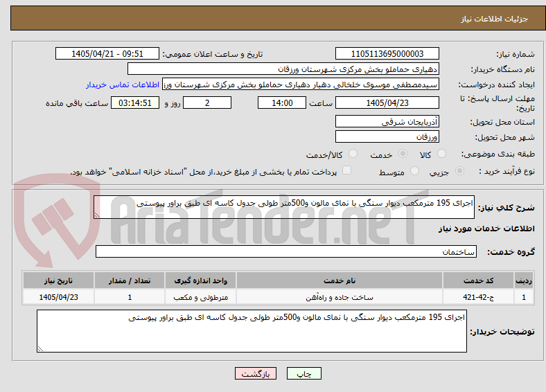This screenshot has height=392, width=546.
Task: Click need date cell 1405/04/23 in table
Action: tap(58, 297)
